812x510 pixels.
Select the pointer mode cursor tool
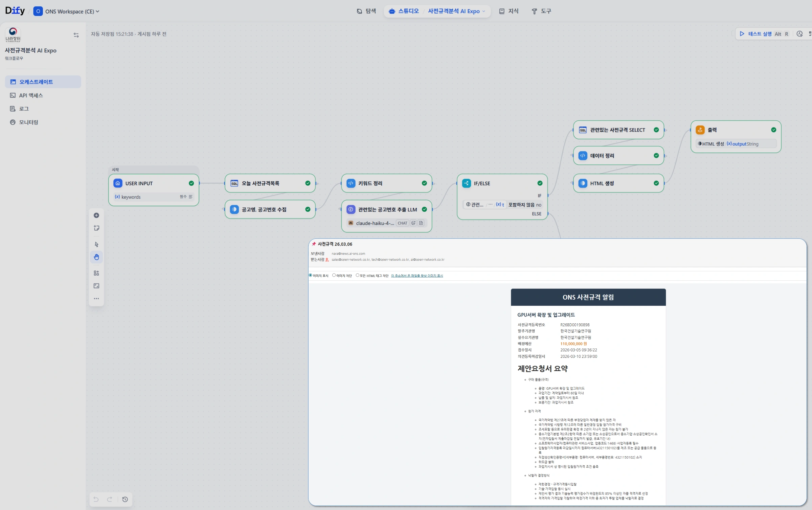coord(96,244)
